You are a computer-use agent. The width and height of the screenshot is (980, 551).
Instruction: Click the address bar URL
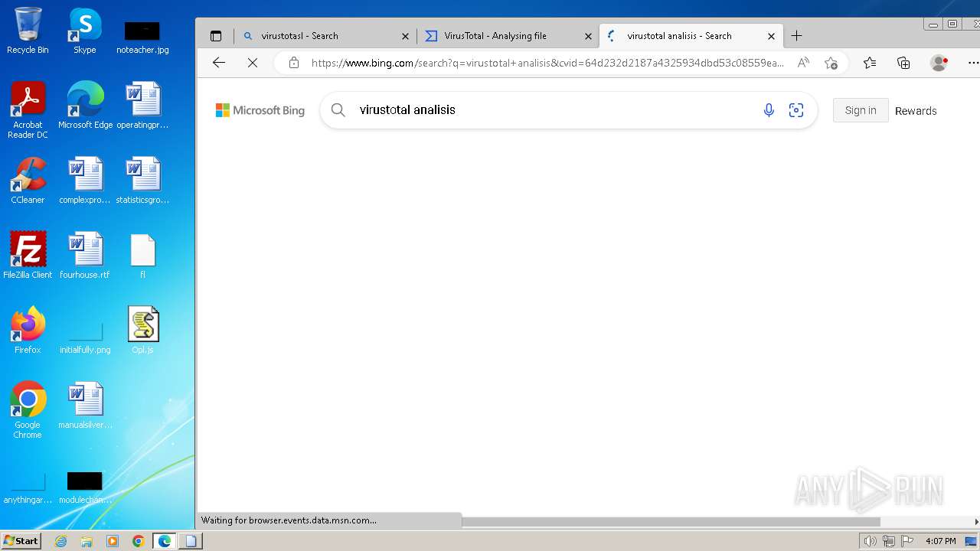[547, 63]
